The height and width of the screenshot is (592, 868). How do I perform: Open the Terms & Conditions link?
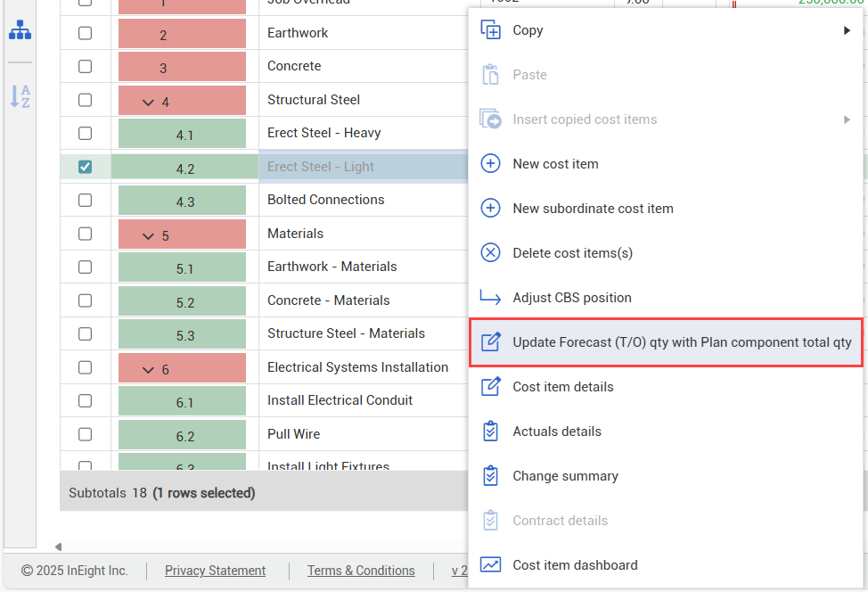pyautogui.click(x=361, y=571)
